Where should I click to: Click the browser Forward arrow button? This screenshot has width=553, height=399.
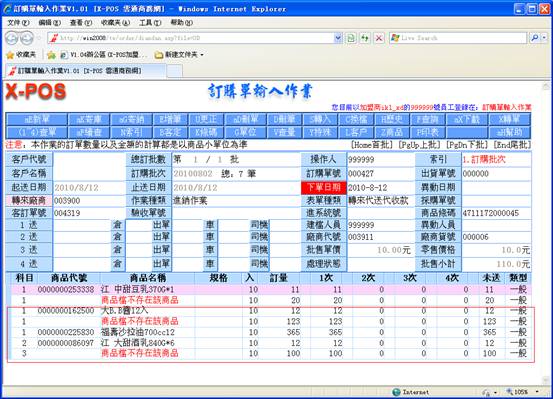(26, 38)
